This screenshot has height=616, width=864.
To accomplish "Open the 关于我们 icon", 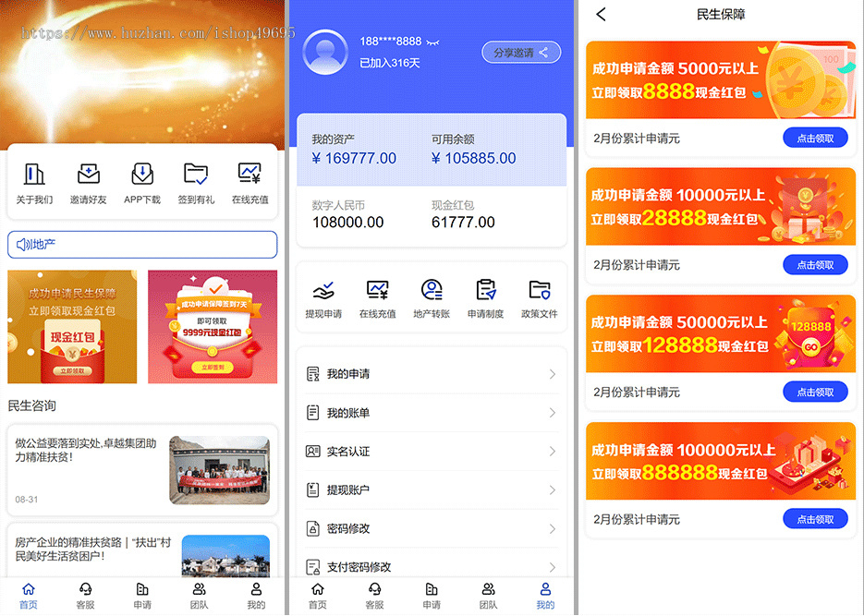I will [x=34, y=174].
